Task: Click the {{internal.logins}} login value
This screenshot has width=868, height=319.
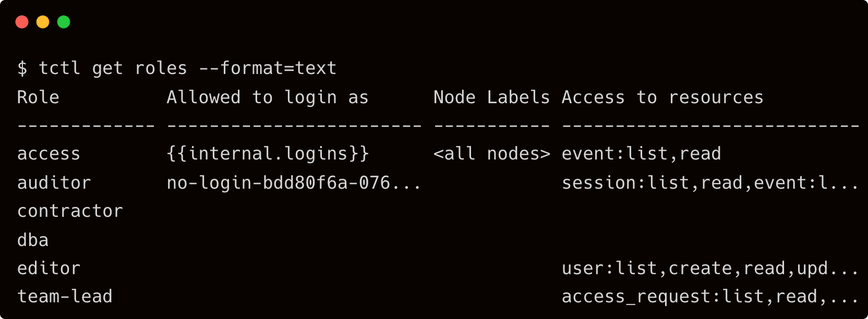Action: coord(268,154)
